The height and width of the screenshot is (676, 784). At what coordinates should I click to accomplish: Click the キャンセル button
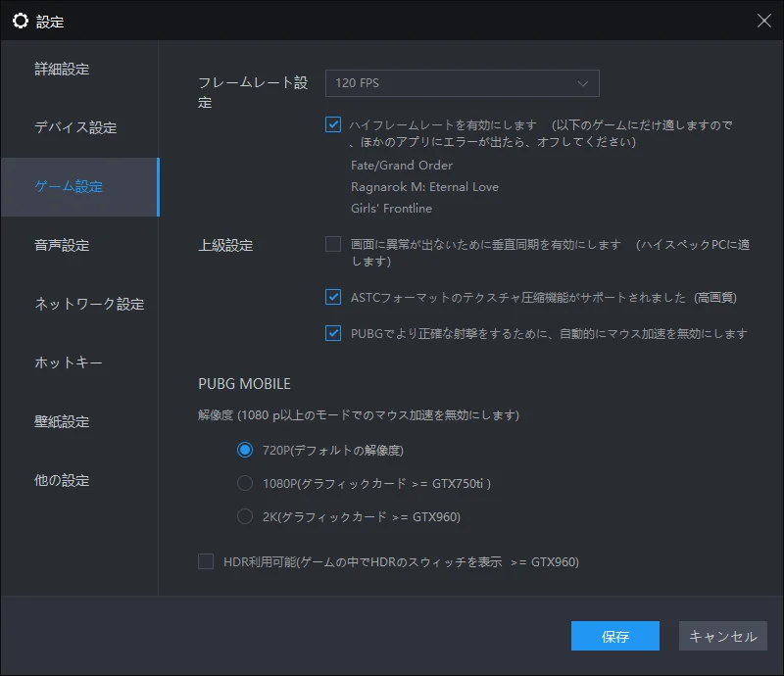click(x=722, y=636)
